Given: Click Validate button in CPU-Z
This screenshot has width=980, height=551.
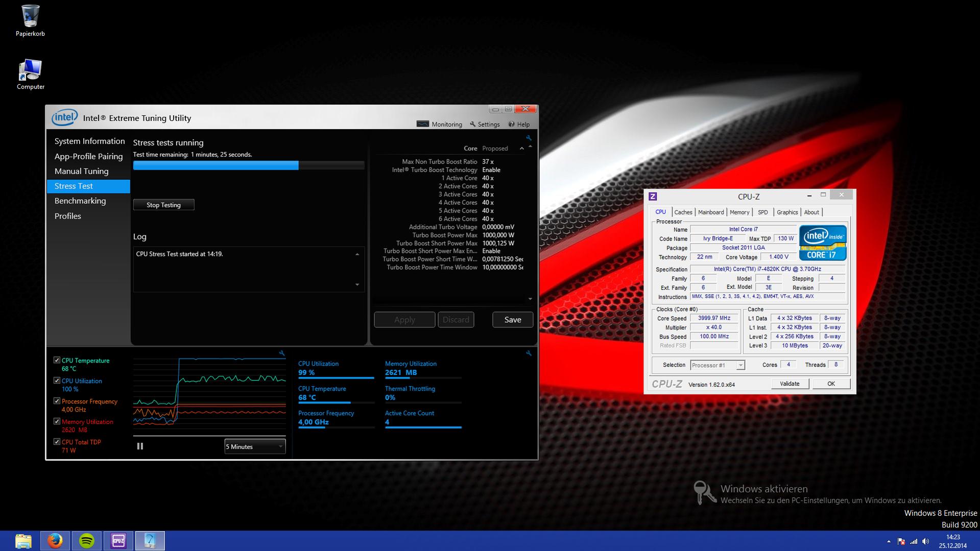Looking at the screenshot, I should tap(790, 384).
